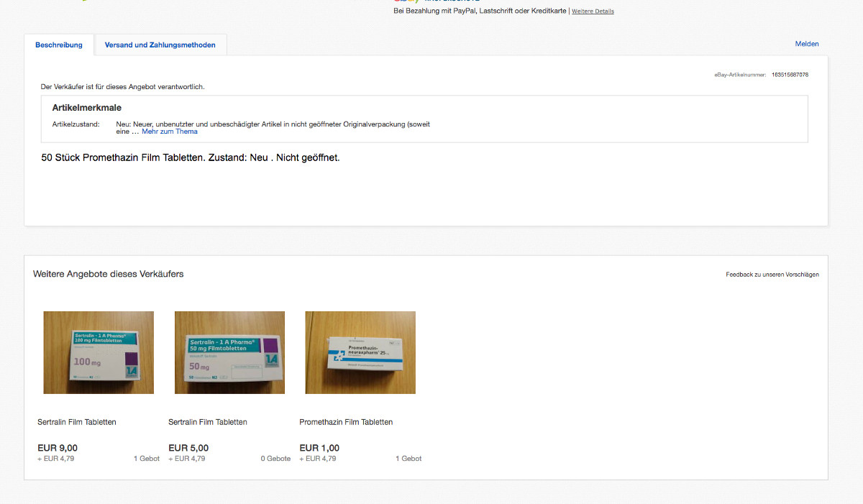Click the Weitere Angebote dieses Verkäufers heading
The height and width of the screenshot is (504, 863).
tap(108, 274)
